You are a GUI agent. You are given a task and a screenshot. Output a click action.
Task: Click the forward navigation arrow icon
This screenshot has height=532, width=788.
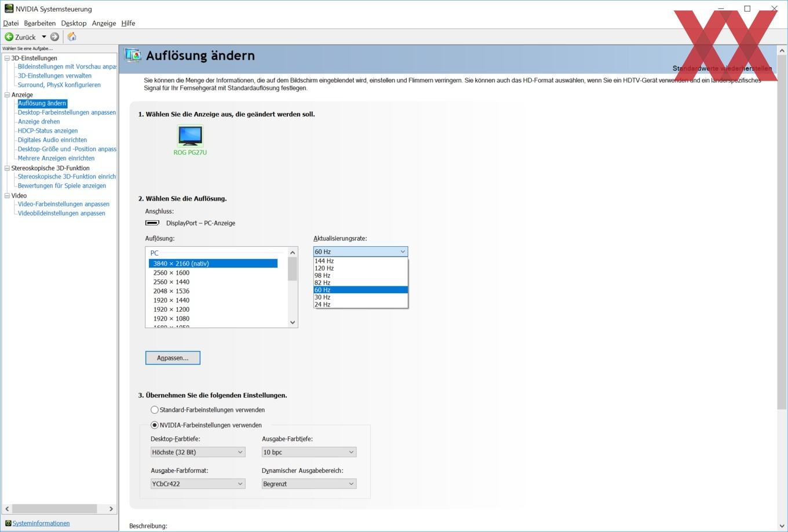[54, 37]
